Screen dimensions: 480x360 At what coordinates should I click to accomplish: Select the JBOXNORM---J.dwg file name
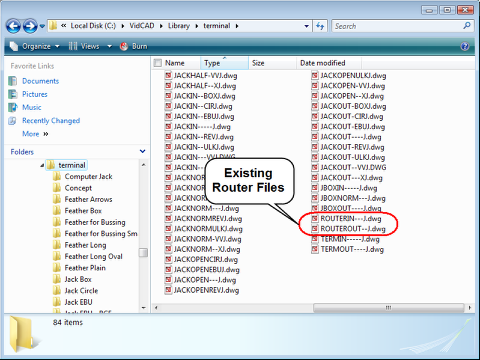pos(353,198)
